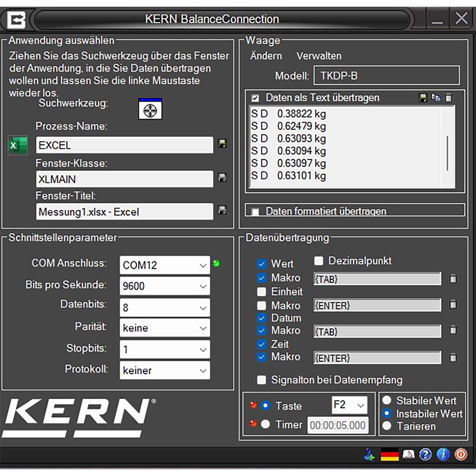The width and height of the screenshot is (476, 476).
Task: Enable 'Daten formatiert übertragen' checkbox
Action: [255, 212]
